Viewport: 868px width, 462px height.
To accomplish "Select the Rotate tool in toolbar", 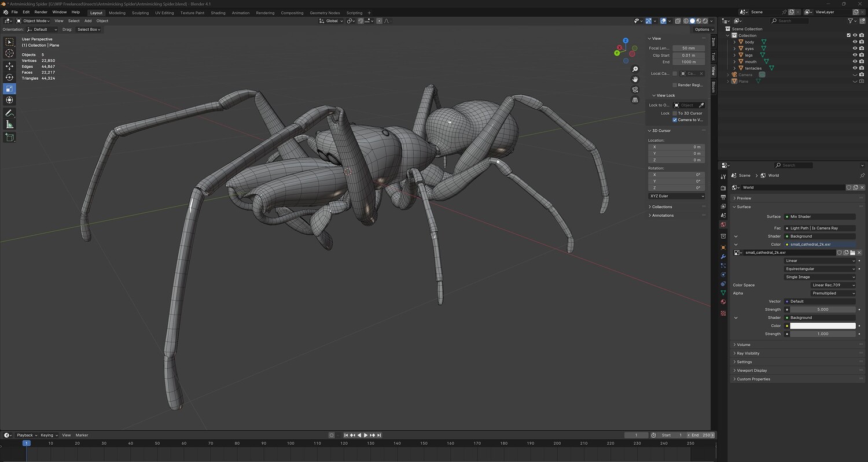I will pyautogui.click(x=9, y=77).
